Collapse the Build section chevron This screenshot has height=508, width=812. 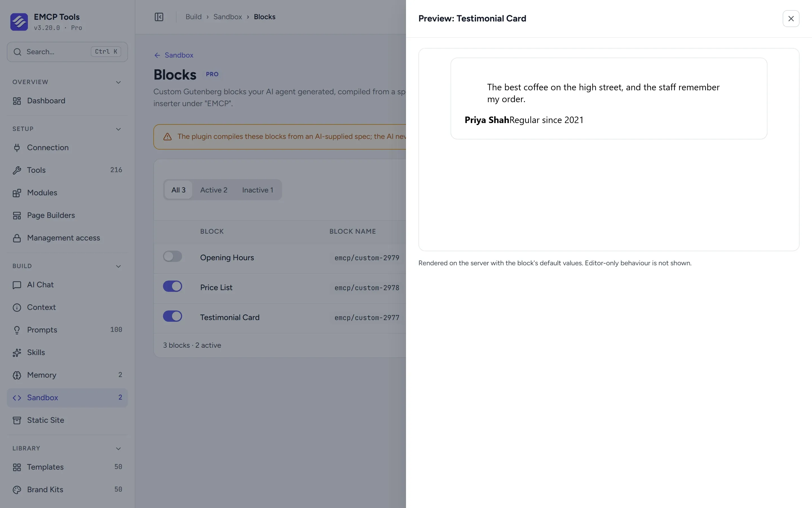click(x=118, y=266)
